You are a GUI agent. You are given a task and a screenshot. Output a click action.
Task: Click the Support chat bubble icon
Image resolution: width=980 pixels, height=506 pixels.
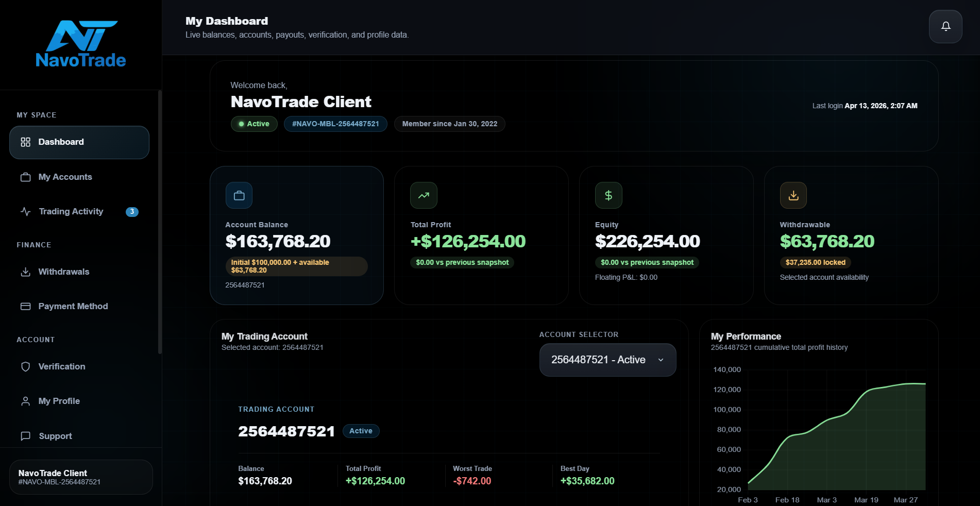coord(25,436)
